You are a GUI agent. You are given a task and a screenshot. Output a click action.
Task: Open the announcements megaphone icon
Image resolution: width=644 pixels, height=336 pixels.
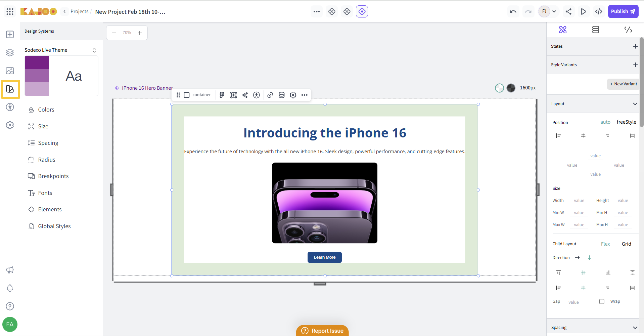pos(10,270)
